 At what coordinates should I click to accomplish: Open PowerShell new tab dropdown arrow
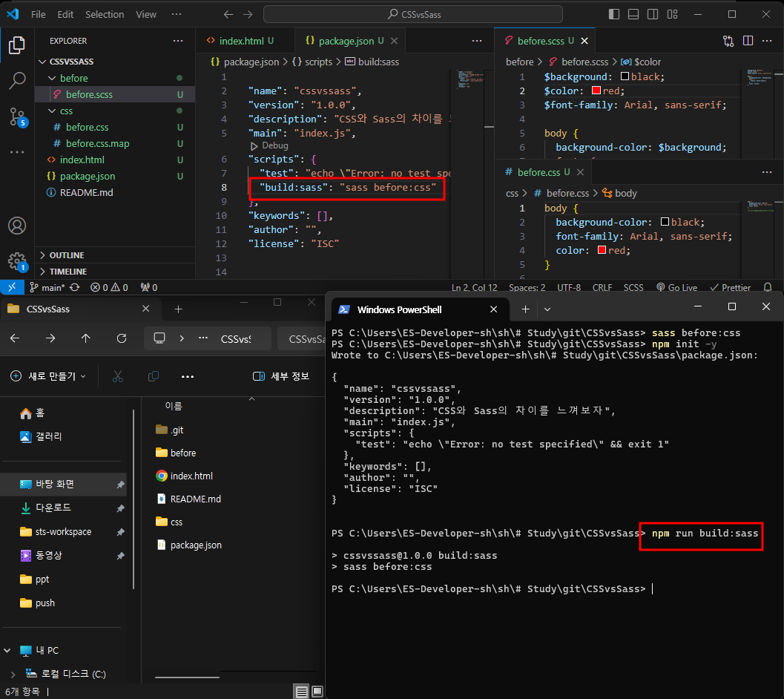click(x=547, y=309)
